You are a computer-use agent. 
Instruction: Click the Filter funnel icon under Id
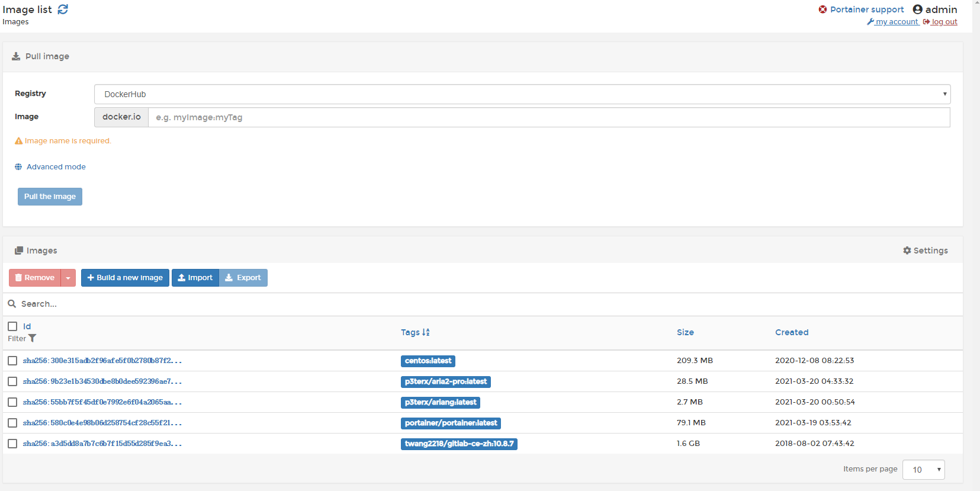[x=33, y=338]
